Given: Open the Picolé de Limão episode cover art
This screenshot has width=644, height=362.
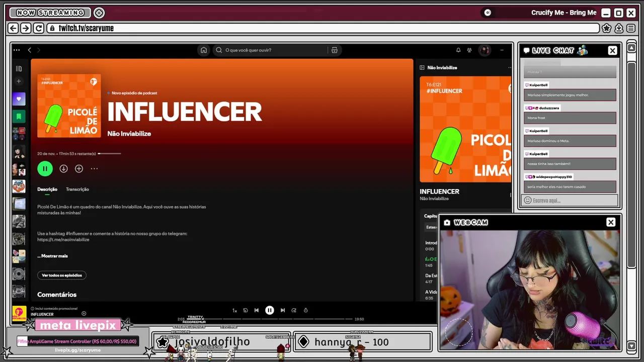Looking at the screenshot, I should 69,106.
